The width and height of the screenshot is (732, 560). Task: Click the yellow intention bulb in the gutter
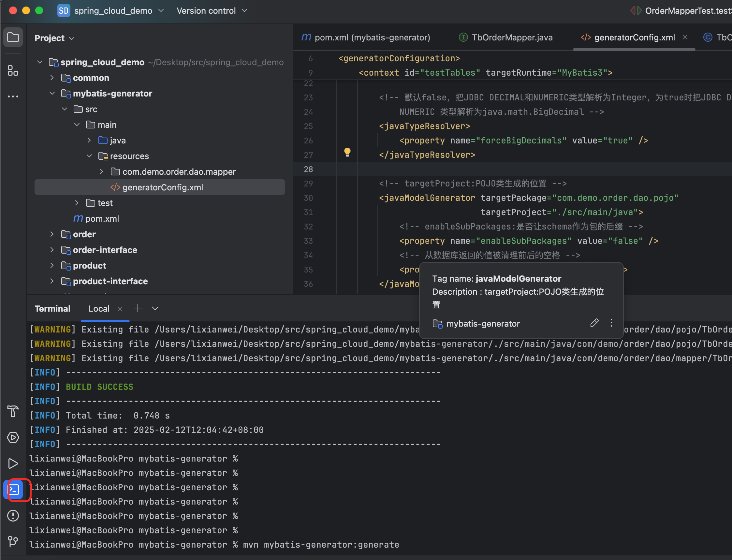tap(347, 152)
